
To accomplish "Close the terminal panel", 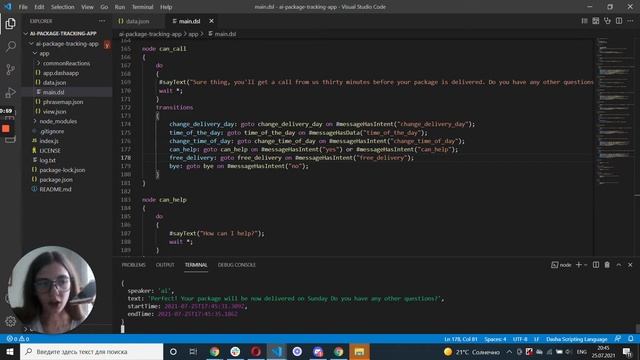I will coord(630,265).
